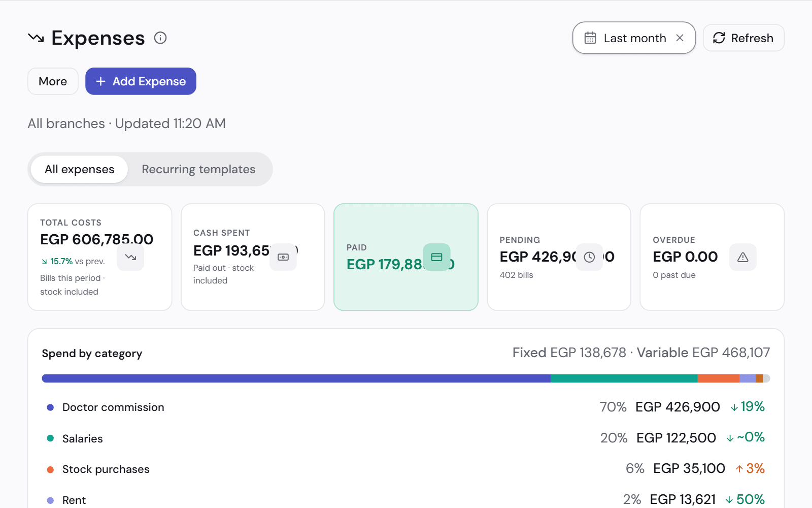Click the Refresh button
Viewport: 812px width, 508px height.
coord(743,38)
